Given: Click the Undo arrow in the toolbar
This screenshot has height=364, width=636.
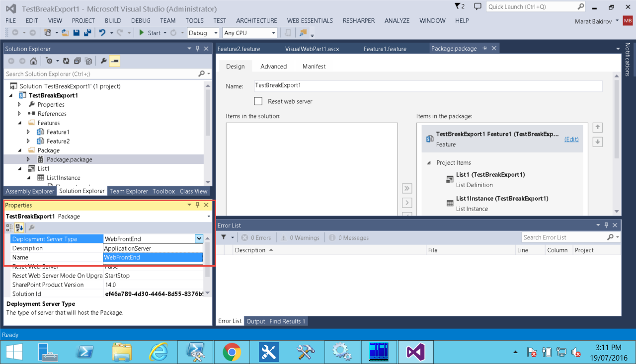Looking at the screenshot, I should point(102,33).
